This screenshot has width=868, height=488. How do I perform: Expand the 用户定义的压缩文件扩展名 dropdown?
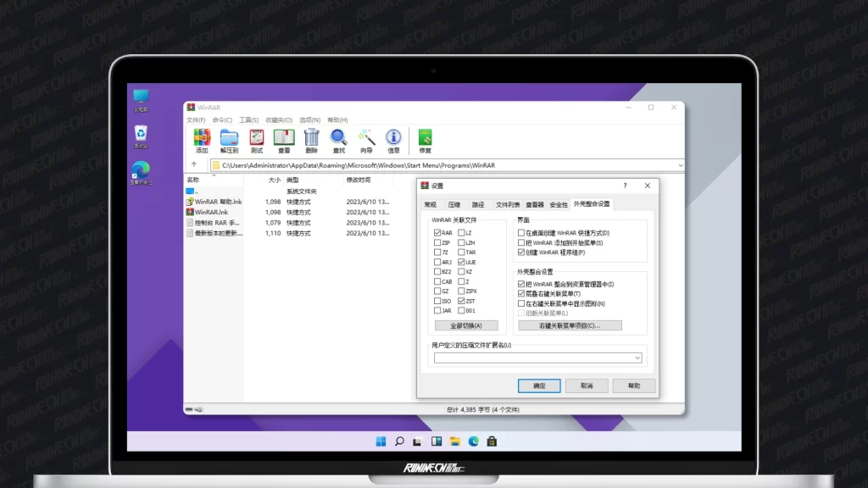637,358
